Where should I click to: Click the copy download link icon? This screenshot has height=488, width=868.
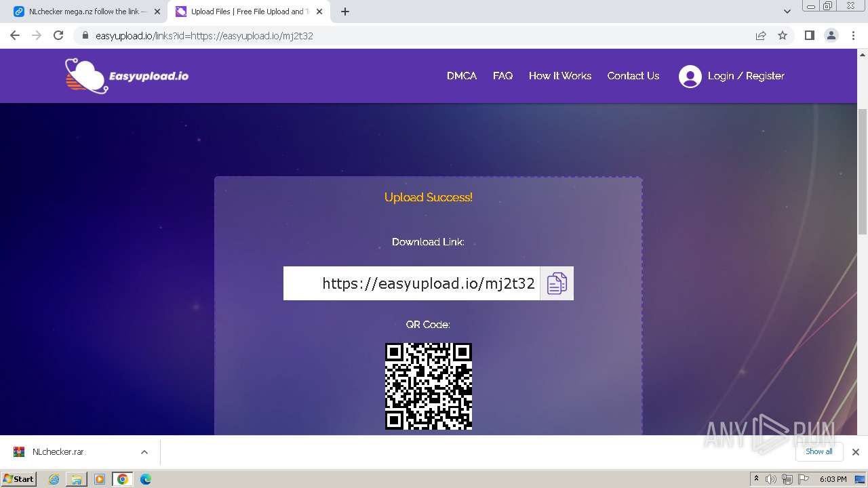(x=557, y=283)
